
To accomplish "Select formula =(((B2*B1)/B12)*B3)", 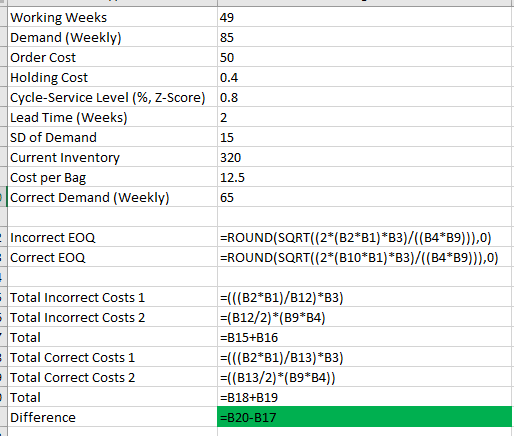I will point(365,297).
